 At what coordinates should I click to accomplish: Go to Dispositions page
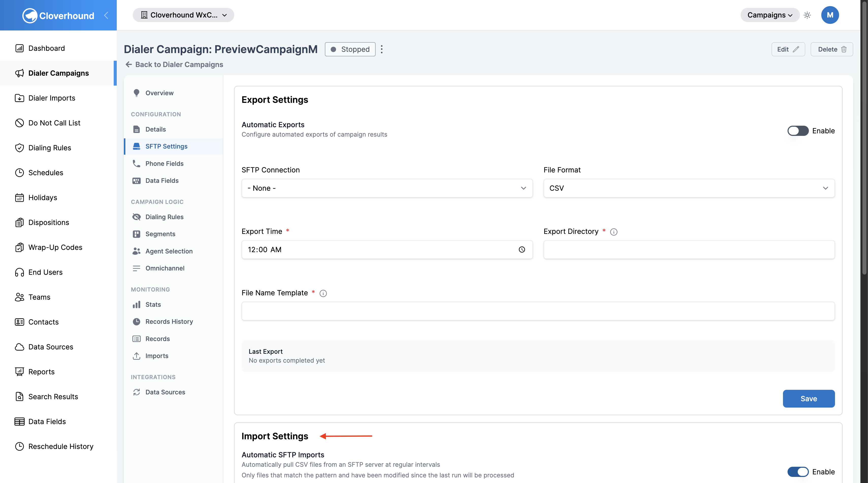(42, 222)
